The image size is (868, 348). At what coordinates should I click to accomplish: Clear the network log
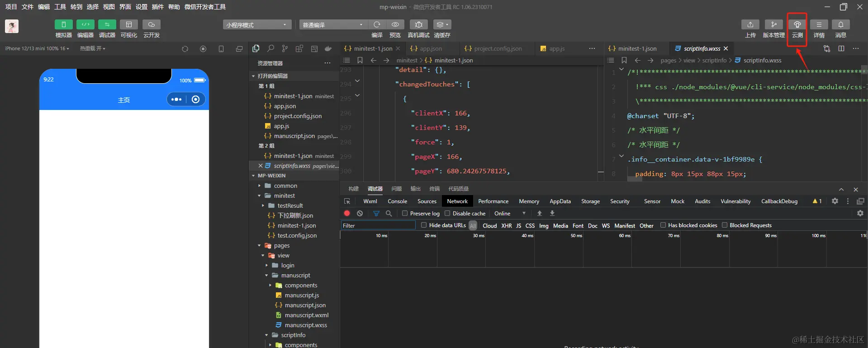pyautogui.click(x=360, y=213)
